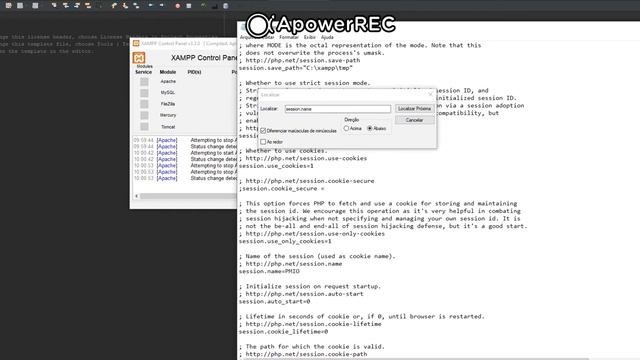Click the Whether to use strict session mode line
The width and height of the screenshot is (640, 360).
pyautogui.click(x=304, y=83)
